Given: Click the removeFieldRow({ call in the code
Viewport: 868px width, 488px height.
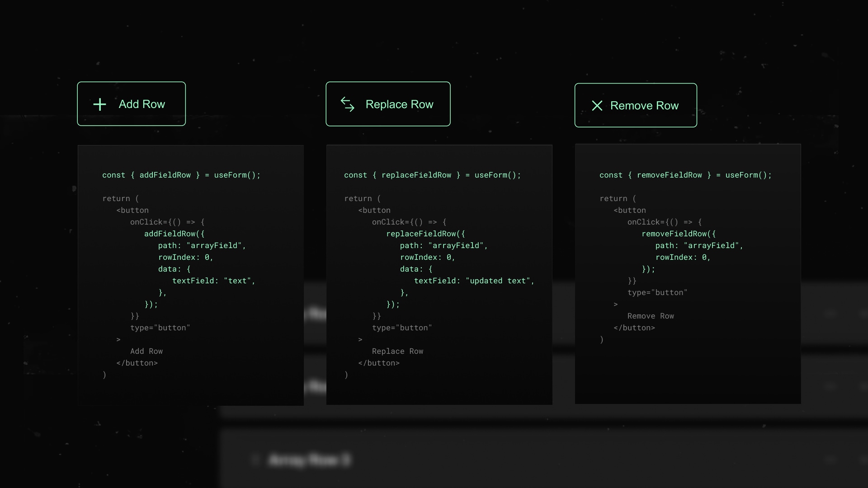Looking at the screenshot, I should (x=678, y=234).
